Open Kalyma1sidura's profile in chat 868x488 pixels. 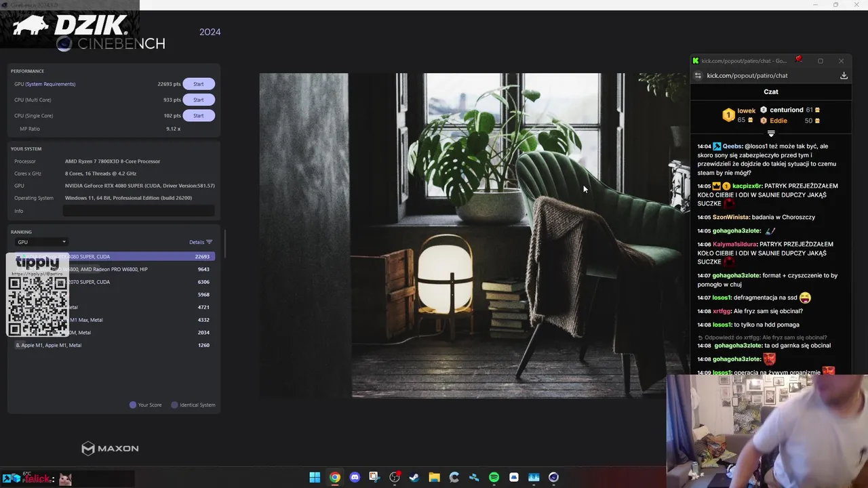pos(735,244)
